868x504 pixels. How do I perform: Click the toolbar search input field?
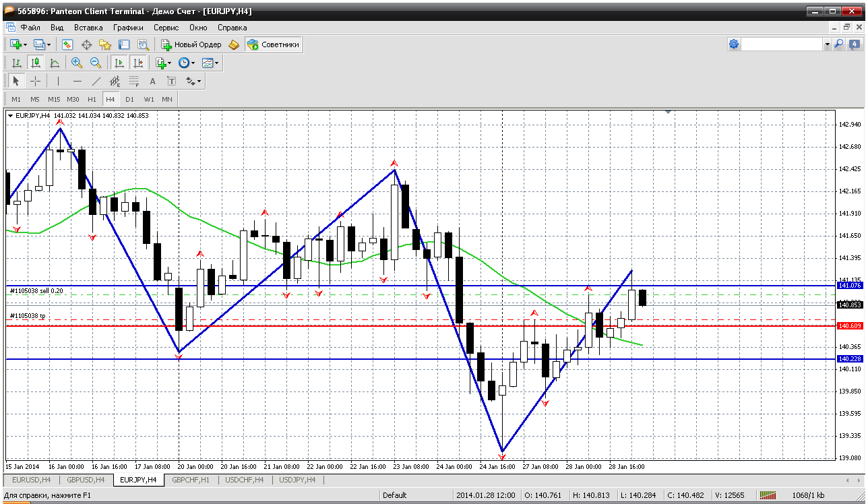pos(782,44)
